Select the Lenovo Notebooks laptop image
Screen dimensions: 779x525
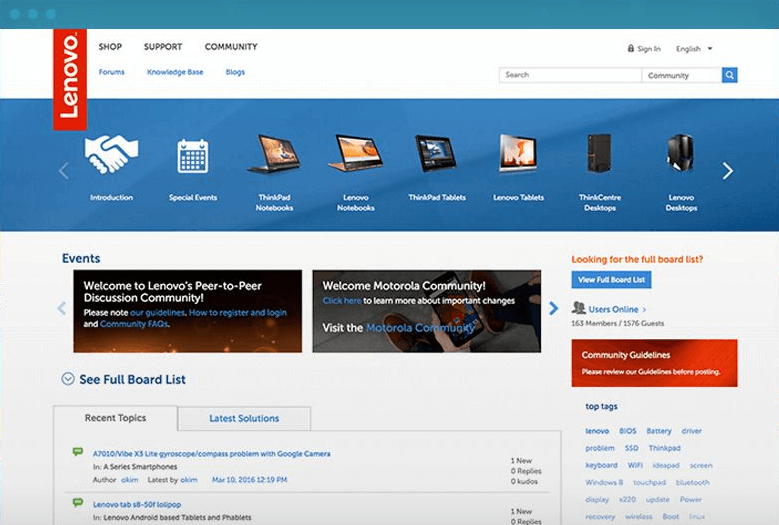(355, 153)
